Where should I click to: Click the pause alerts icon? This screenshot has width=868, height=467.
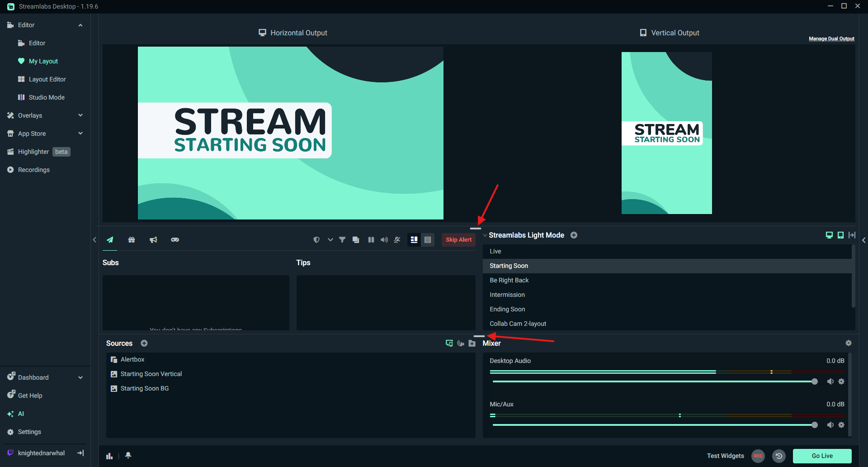(371, 239)
